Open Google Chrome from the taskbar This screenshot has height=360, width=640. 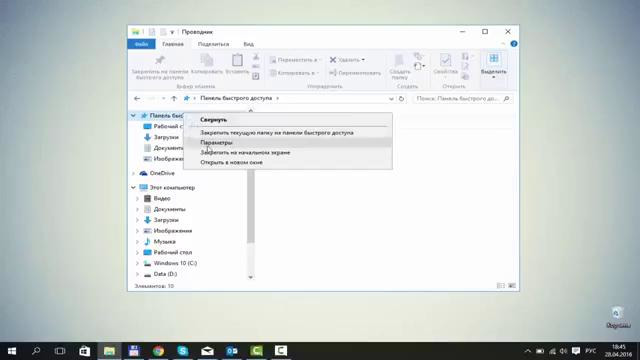[158, 351]
